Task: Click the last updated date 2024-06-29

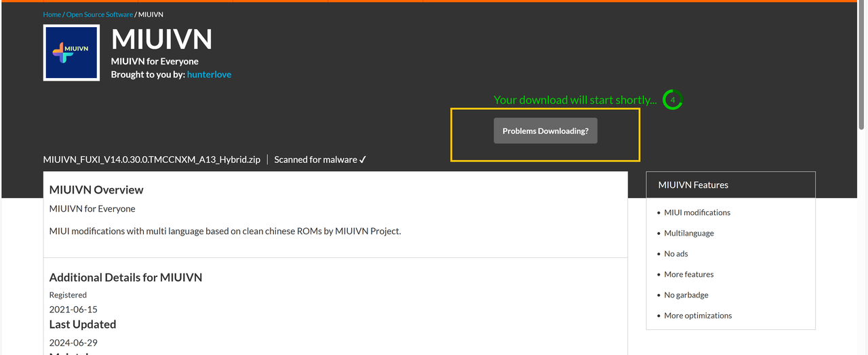Action: click(73, 343)
